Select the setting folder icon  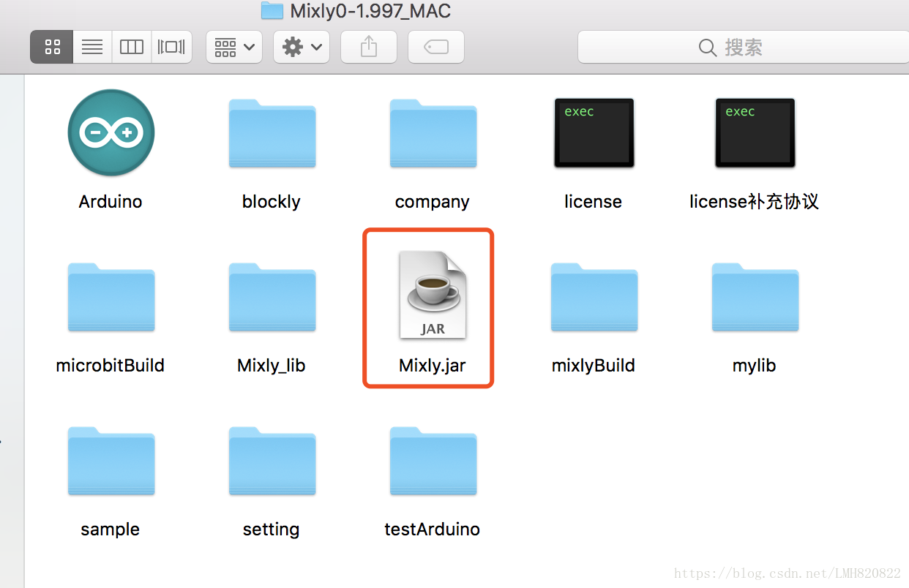tap(272, 462)
